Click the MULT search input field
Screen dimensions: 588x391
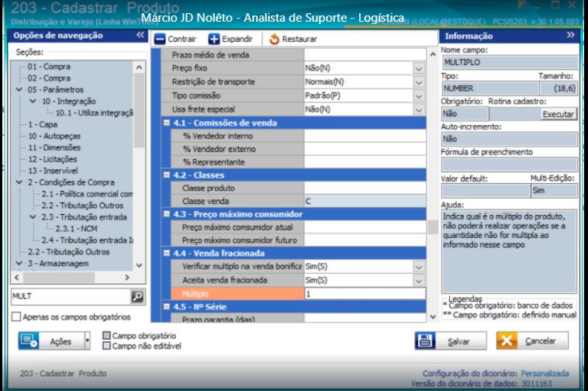tap(71, 296)
